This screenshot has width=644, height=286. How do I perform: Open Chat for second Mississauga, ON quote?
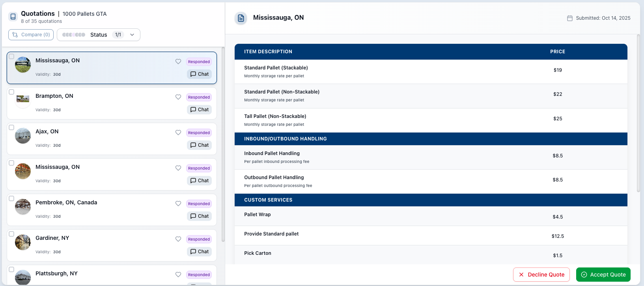(x=199, y=181)
